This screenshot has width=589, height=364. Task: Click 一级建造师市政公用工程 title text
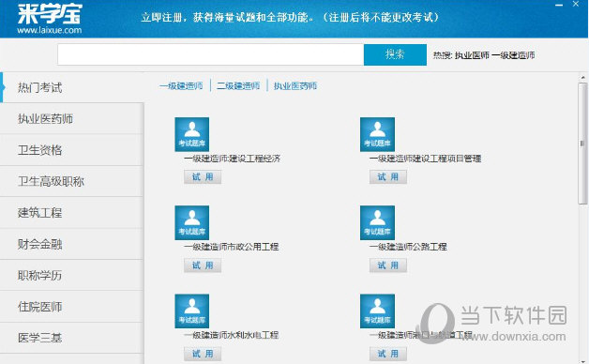tap(232, 247)
